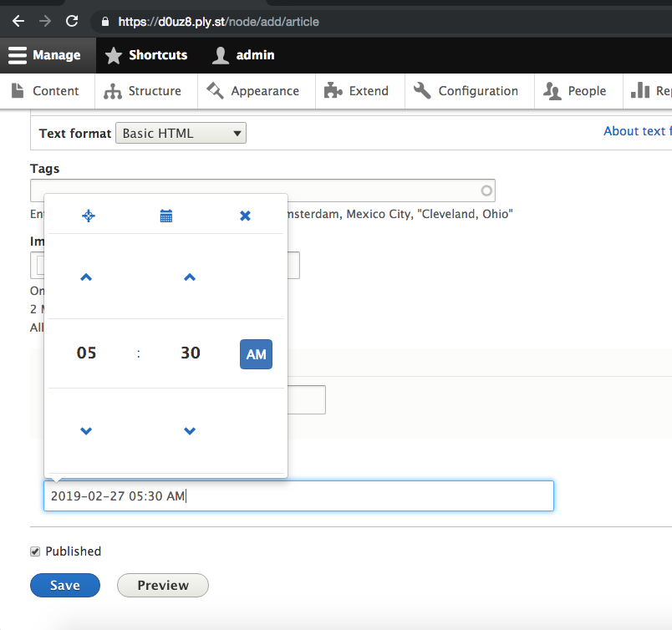Decrease the minutes with down arrow
The image size is (672, 630).
[x=190, y=431]
